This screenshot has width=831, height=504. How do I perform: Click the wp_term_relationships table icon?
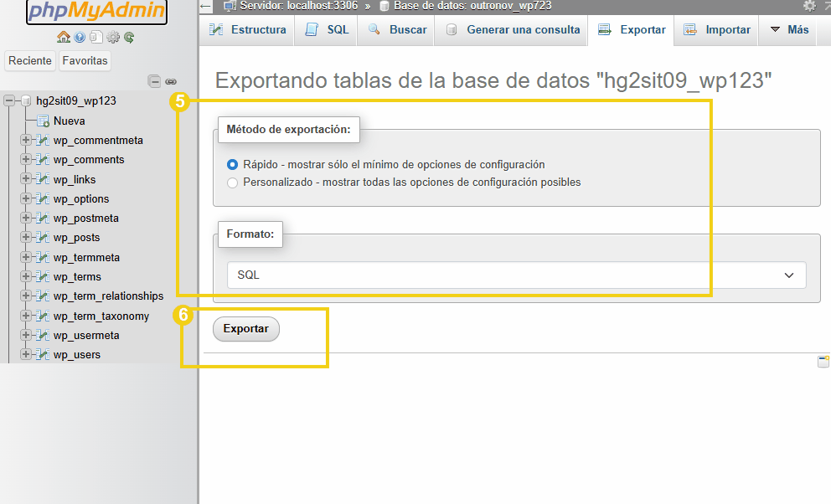coord(43,296)
